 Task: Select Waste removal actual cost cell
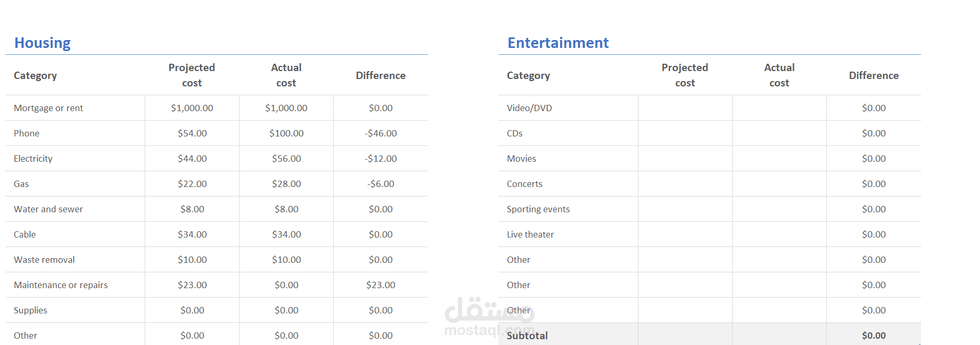[286, 260]
